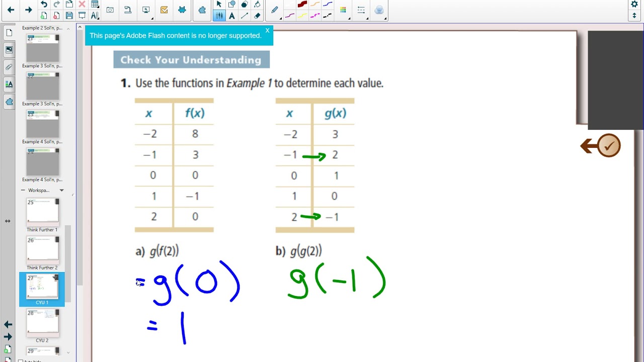Go to the previous page with the back arrow
The height and width of the screenshot is (362, 644).
click(x=11, y=10)
